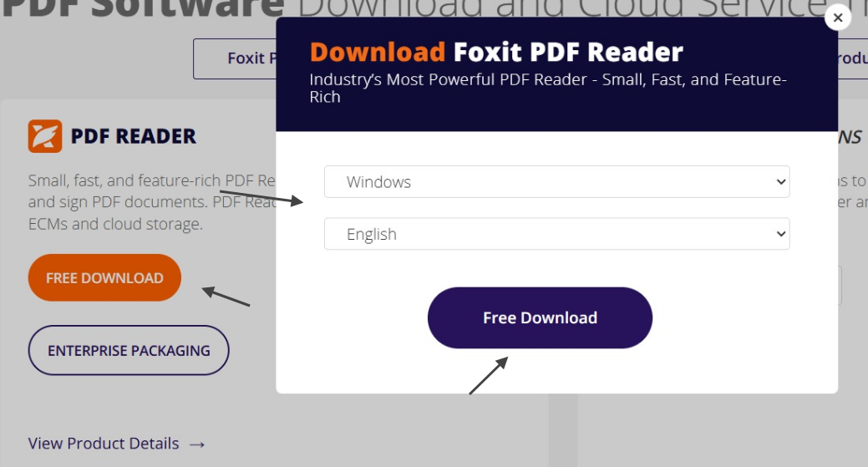Click the Foxit PDF Reader logo icon
Viewport: 868px width, 467px height.
(x=45, y=136)
